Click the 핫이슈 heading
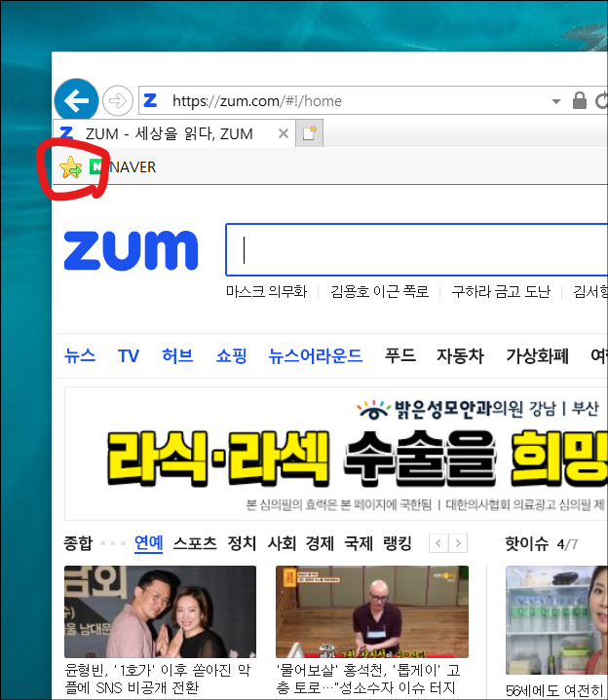This screenshot has height=700, width=608. pyautogui.click(x=527, y=543)
